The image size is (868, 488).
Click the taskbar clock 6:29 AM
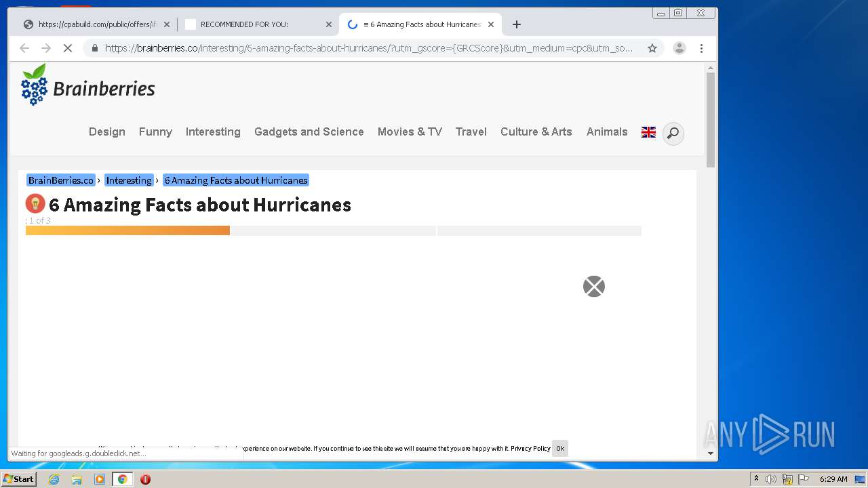pyautogui.click(x=833, y=479)
